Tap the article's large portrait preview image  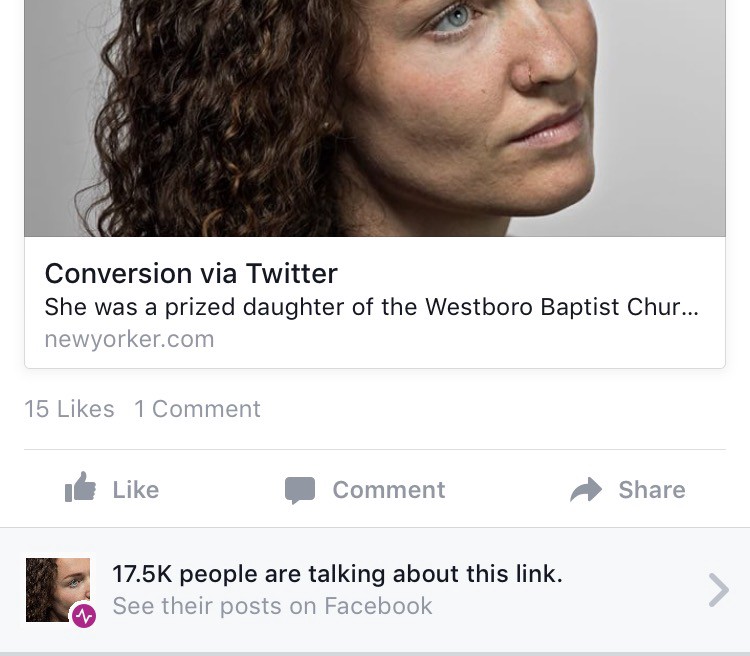[x=375, y=118]
